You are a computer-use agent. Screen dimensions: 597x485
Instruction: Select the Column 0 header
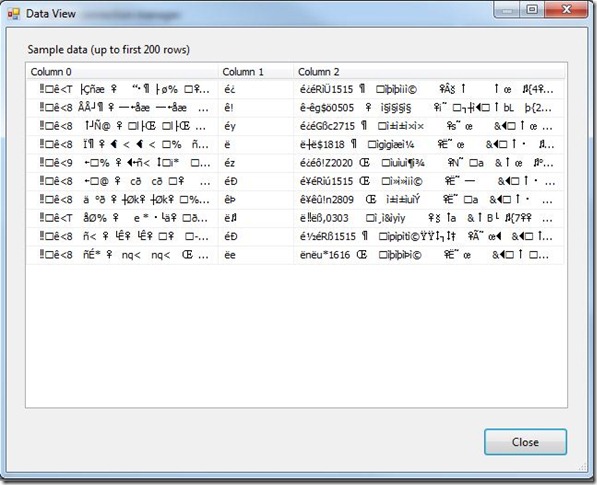(122, 72)
